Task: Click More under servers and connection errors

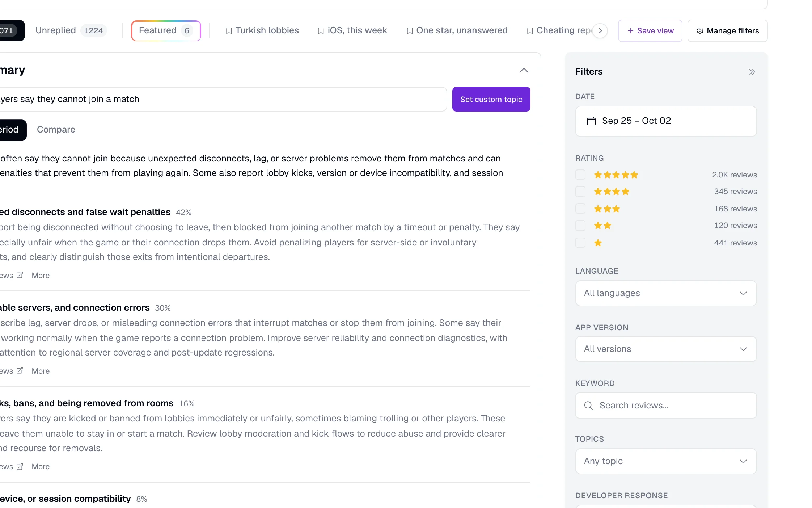Action: coord(41,371)
